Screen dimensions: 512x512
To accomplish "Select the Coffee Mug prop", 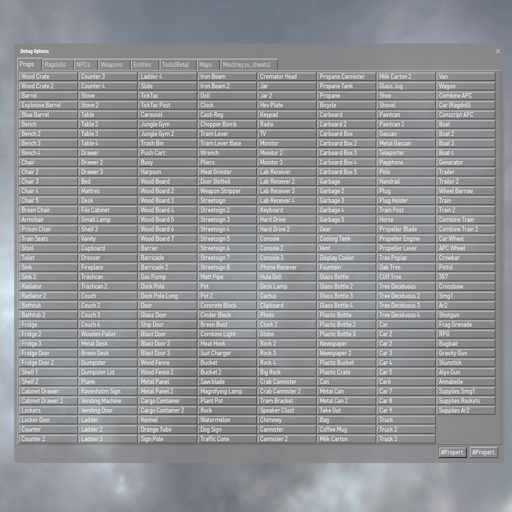I will click(x=346, y=430).
